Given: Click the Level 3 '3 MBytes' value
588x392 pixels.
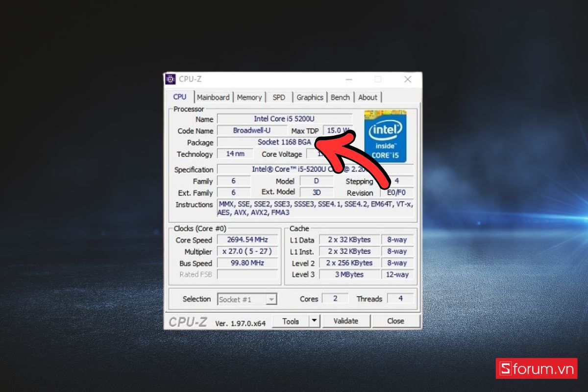Looking at the screenshot, I should coord(349,274).
